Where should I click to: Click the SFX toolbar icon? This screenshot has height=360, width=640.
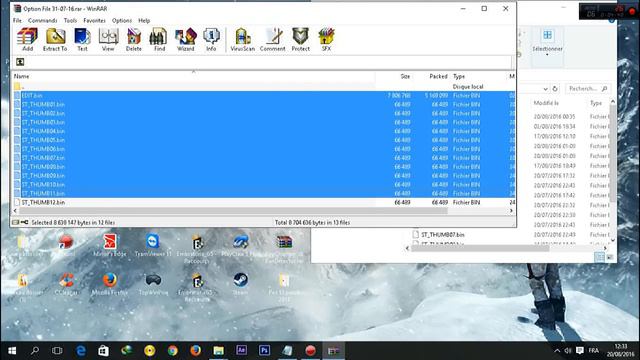326,40
